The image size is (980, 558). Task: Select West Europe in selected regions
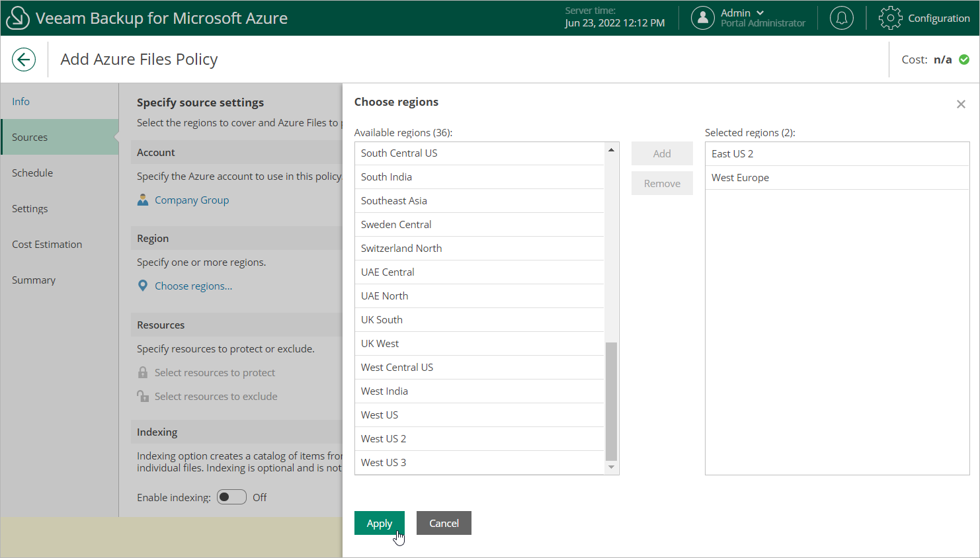pos(837,177)
